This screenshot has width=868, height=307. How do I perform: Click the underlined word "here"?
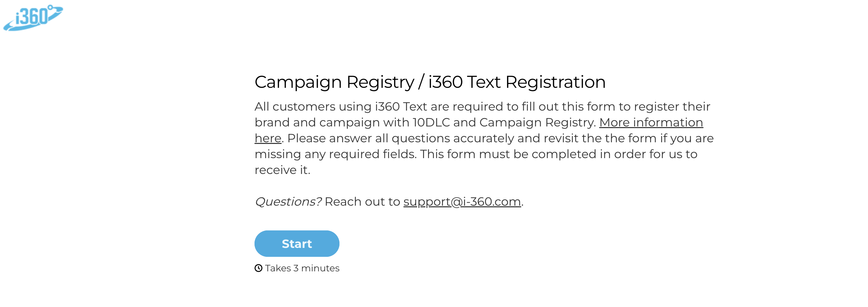tap(268, 138)
